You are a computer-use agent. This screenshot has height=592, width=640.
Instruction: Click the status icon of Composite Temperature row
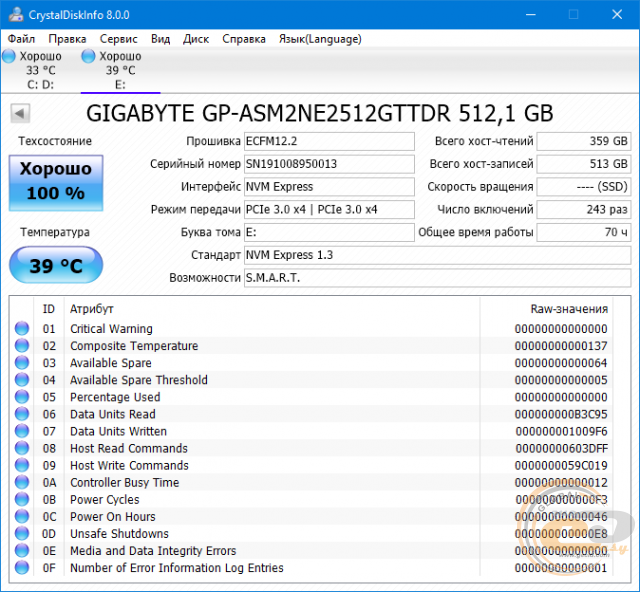point(22,345)
